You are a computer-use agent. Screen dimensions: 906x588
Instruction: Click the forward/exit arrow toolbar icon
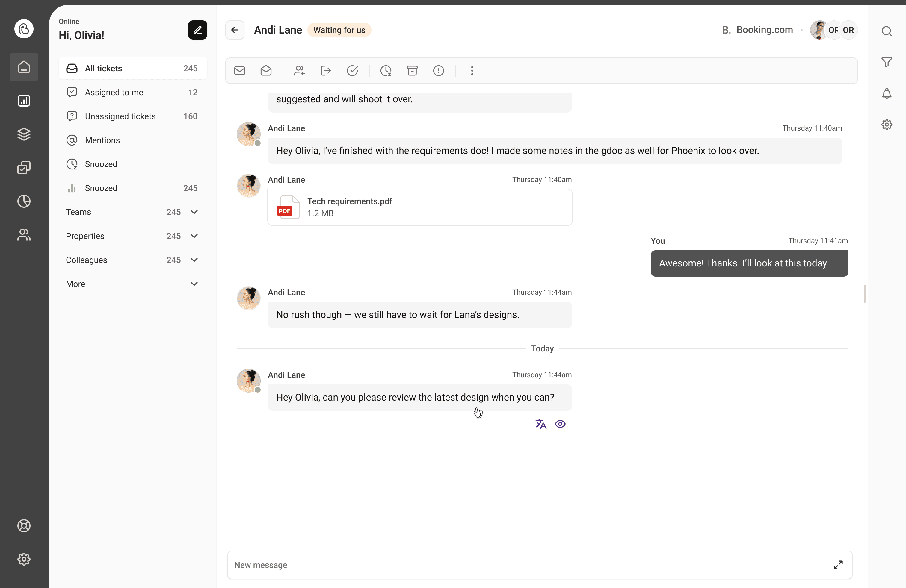326,71
